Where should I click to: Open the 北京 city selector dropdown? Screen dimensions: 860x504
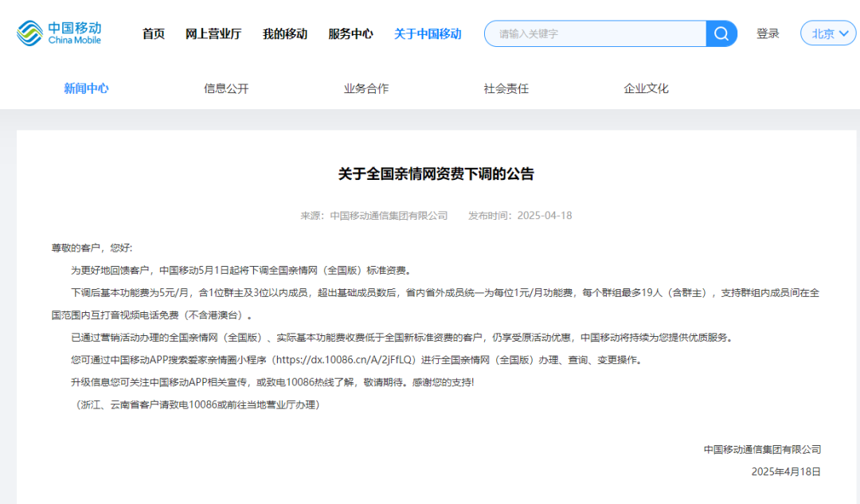pyautogui.click(x=827, y=33)
